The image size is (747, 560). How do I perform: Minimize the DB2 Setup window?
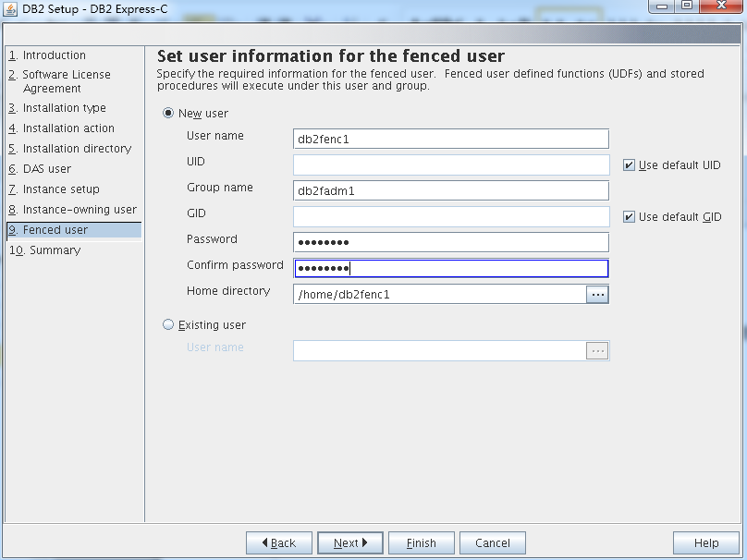click(662, 6)
